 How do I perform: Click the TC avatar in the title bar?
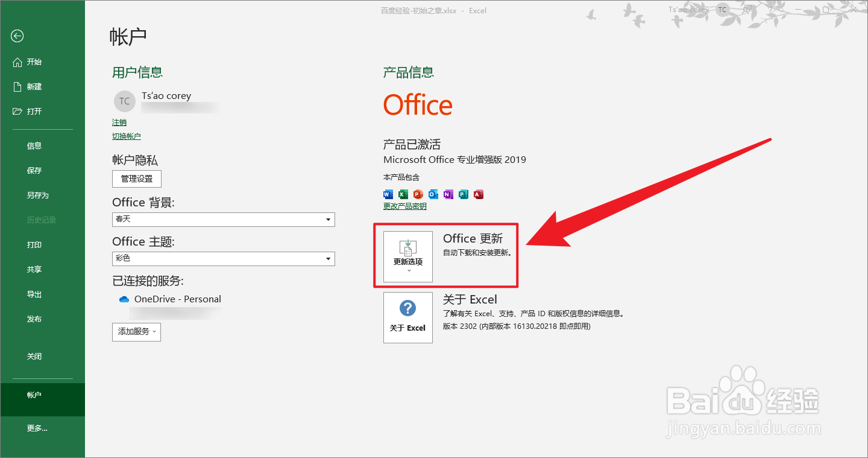point(722,10)
